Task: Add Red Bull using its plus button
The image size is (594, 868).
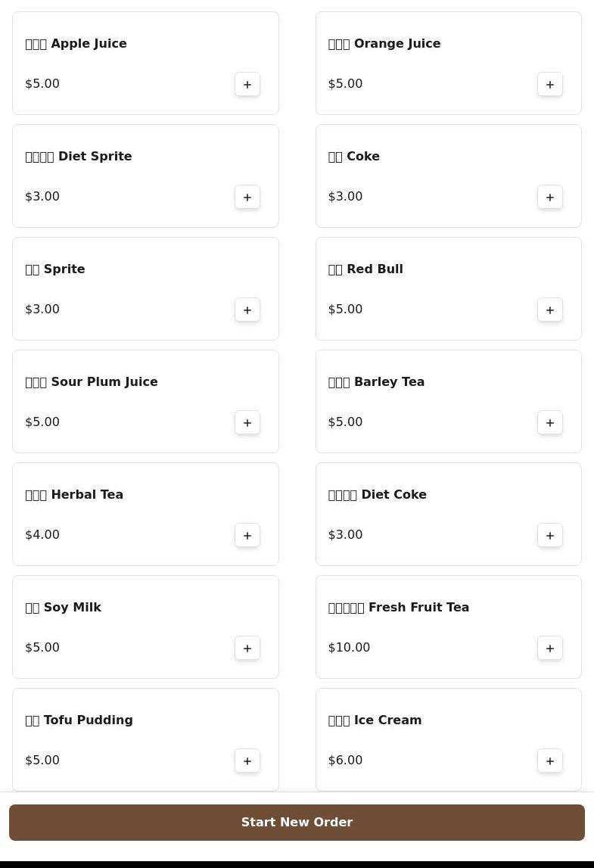Action: click(550, 310)
